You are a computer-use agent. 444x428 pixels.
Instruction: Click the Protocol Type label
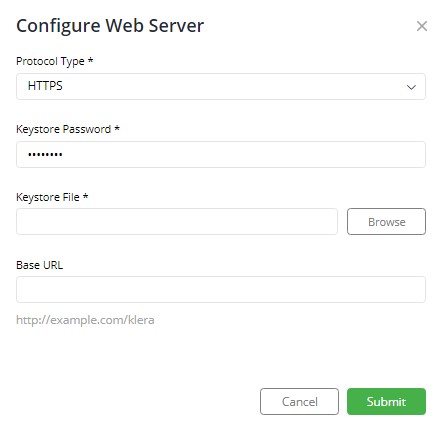tap(50, 62)
